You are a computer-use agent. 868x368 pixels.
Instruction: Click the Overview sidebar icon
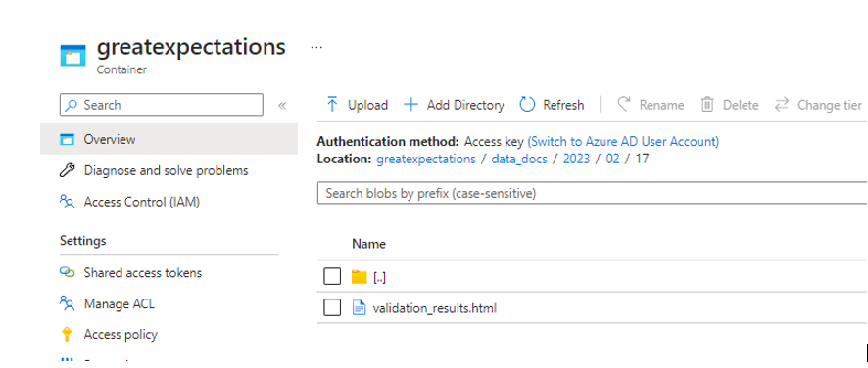click(x=67, y=139)
